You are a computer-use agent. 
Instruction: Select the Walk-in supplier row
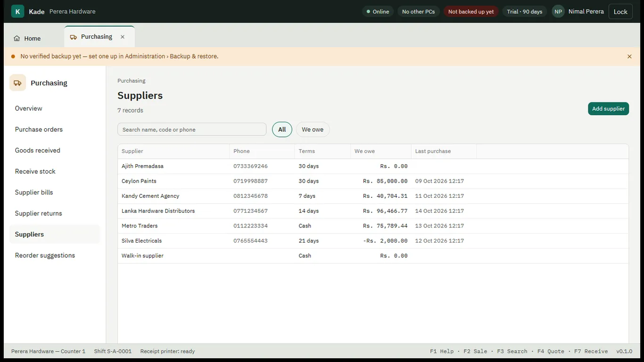click(x=373, y=256)
